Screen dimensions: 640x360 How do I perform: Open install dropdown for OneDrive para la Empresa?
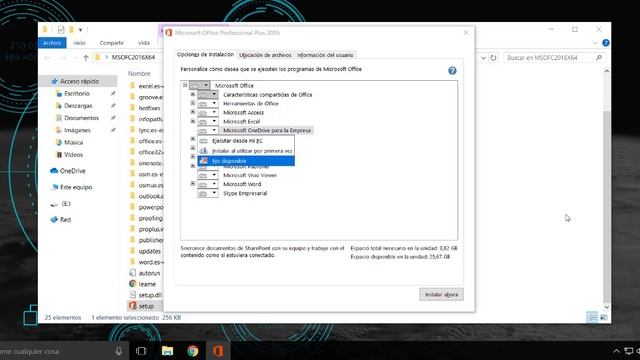(x=208, y=131)
